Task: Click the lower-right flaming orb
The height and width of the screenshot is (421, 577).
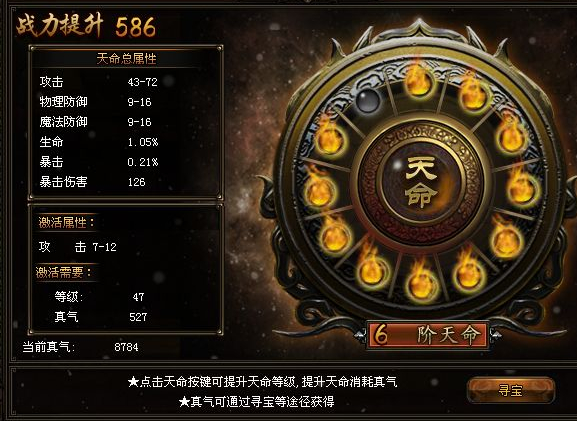Action: tap(506, 238)
